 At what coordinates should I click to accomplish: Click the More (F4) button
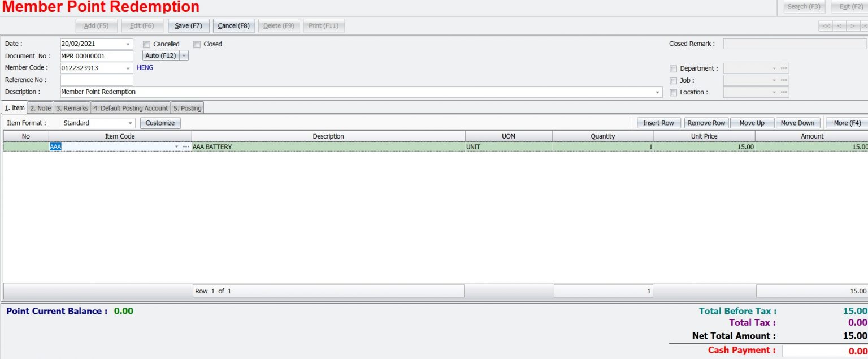click(847, 123)
